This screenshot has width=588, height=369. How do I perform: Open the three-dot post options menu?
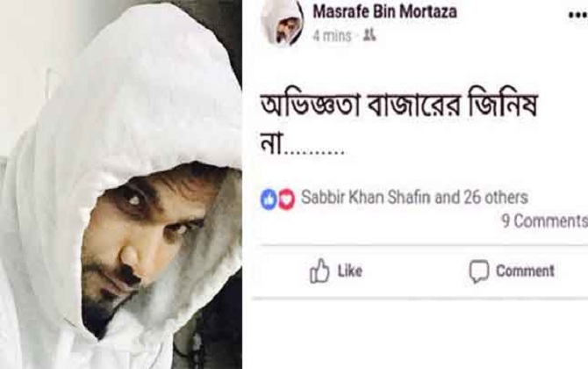click(577, 15)
